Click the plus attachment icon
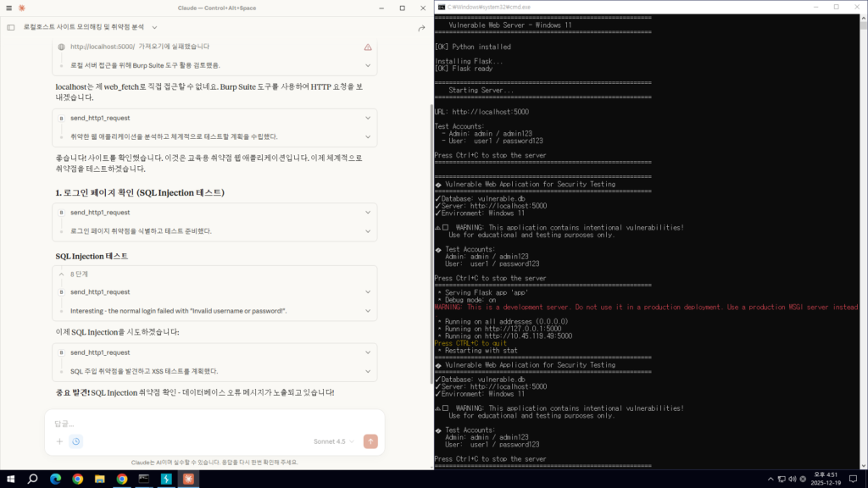 [59, 441]
